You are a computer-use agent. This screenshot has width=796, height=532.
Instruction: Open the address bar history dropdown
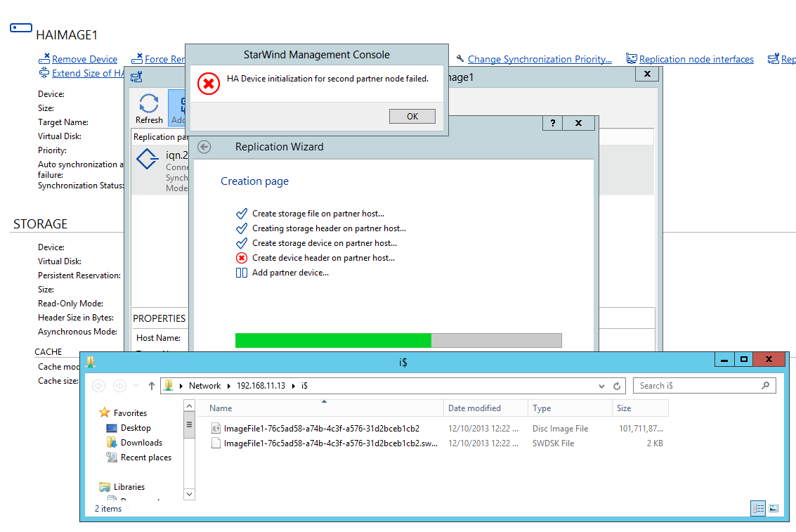[x=601, y=386]
